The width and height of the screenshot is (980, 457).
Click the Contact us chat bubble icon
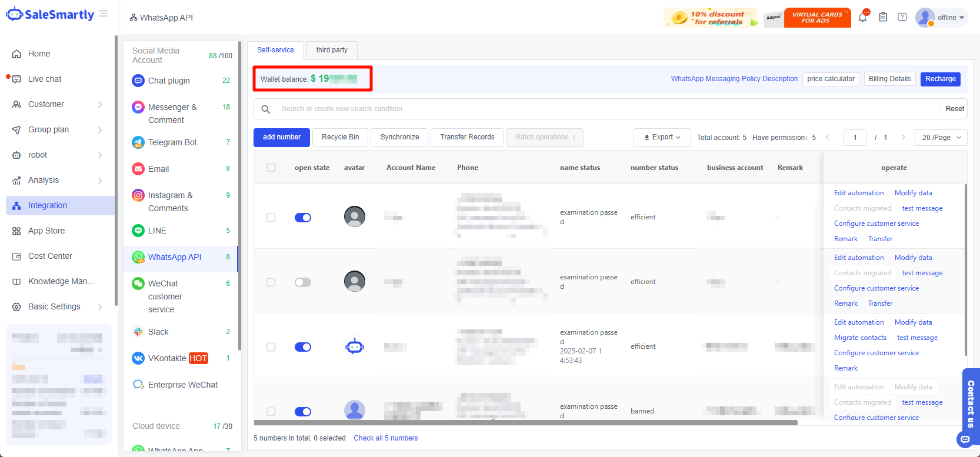click(x=965, y=439)
